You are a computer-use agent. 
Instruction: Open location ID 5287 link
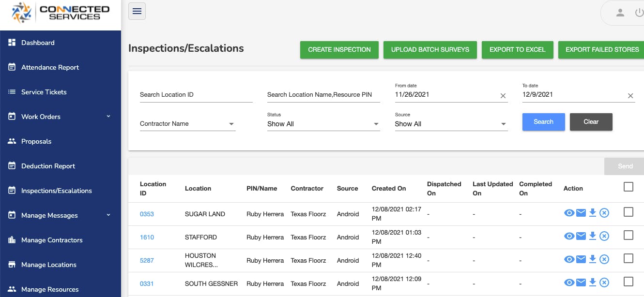147,260
